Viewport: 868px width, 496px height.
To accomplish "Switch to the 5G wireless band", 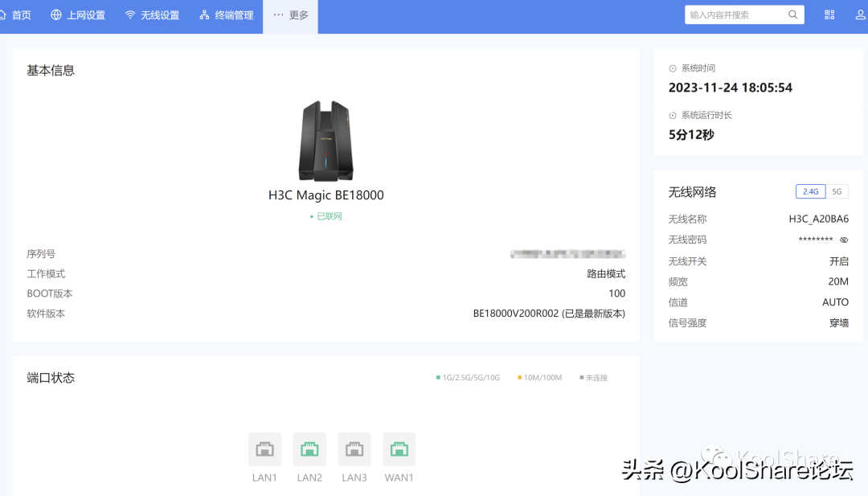I will (x=837, y=191).
